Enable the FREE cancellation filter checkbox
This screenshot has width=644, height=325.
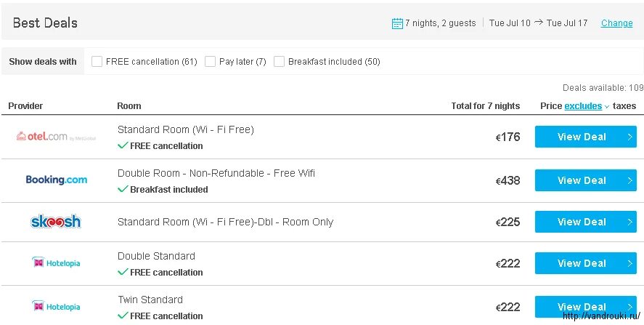click(97, 62)
